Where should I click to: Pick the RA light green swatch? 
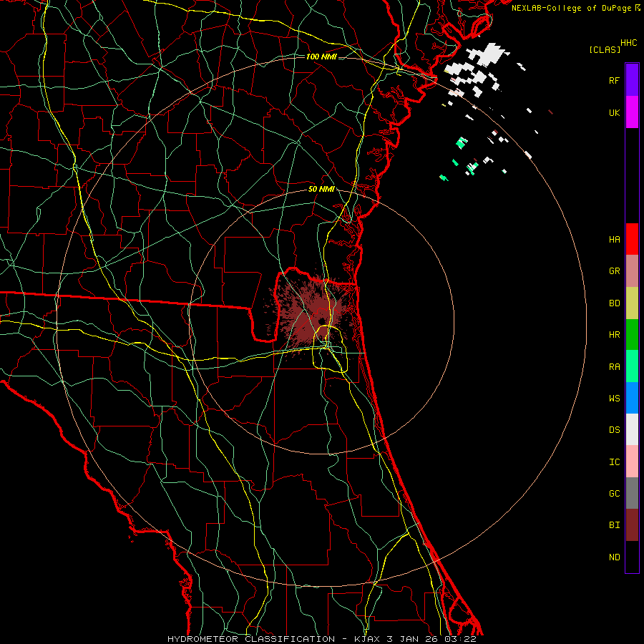(x=632, y=366)
